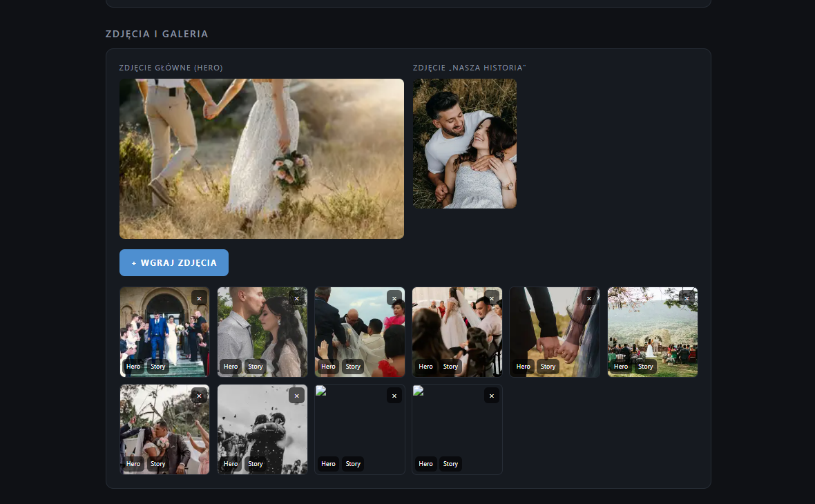Set church exit photo as Story
Screen dimensions: 815x504
tap(158, 367)
